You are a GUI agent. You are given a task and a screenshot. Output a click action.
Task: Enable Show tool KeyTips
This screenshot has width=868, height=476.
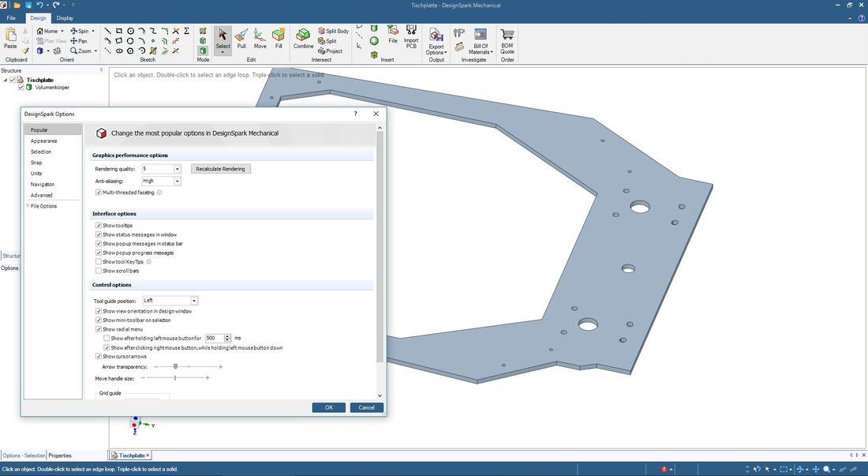99,262
